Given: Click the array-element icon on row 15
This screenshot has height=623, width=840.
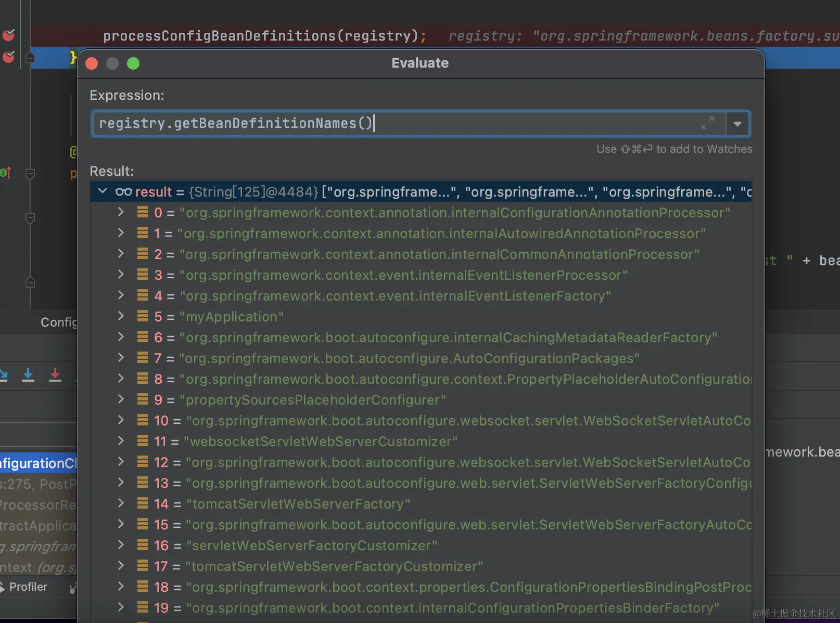Looking at the screenshot, I should point(143,524).
